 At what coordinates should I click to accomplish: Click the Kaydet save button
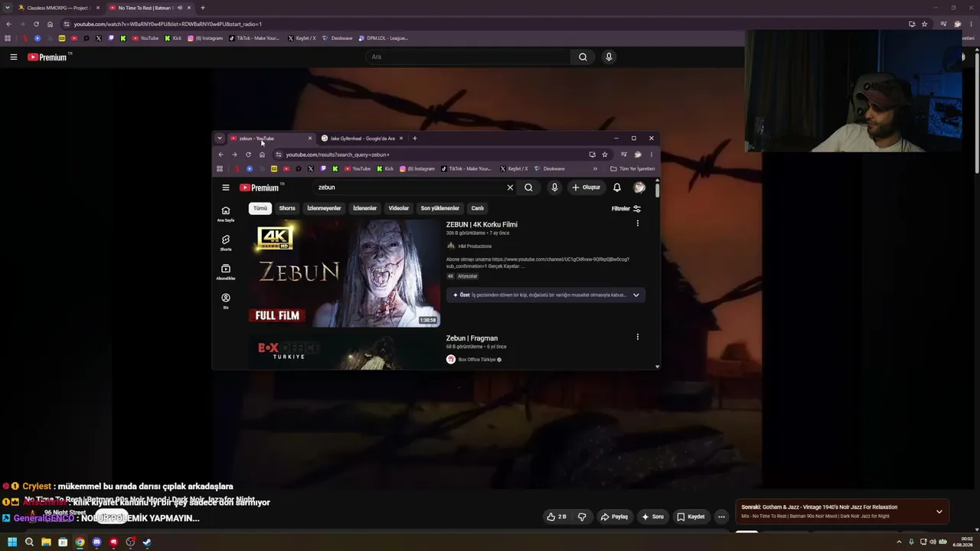click(691, 517)
